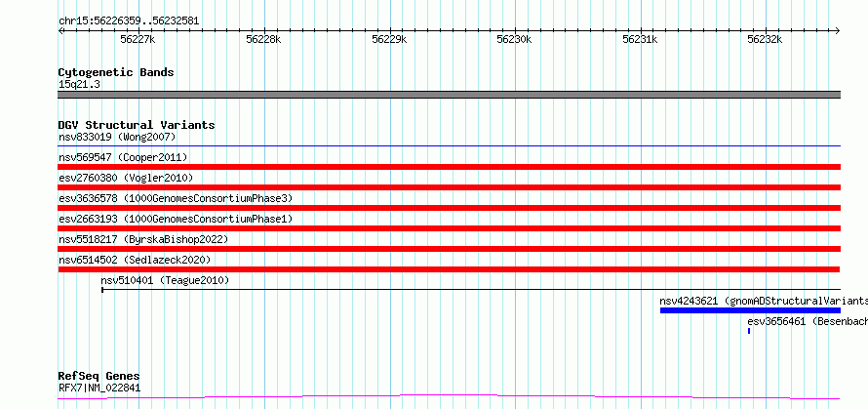868x409 pixels.
Task: Open the esv2760380 (Vogler2010) variant label
Action: coord(126,178)
